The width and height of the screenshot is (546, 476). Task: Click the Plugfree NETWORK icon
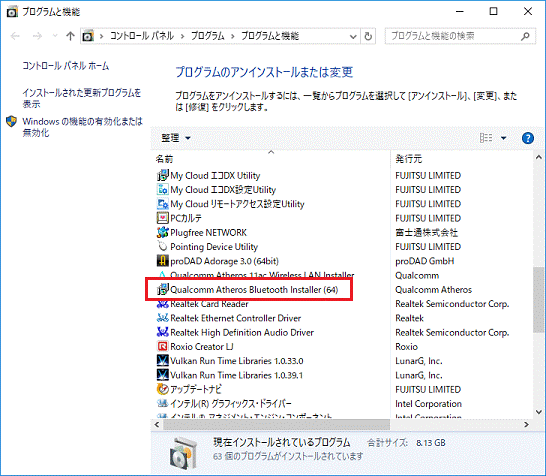[163, 232]
